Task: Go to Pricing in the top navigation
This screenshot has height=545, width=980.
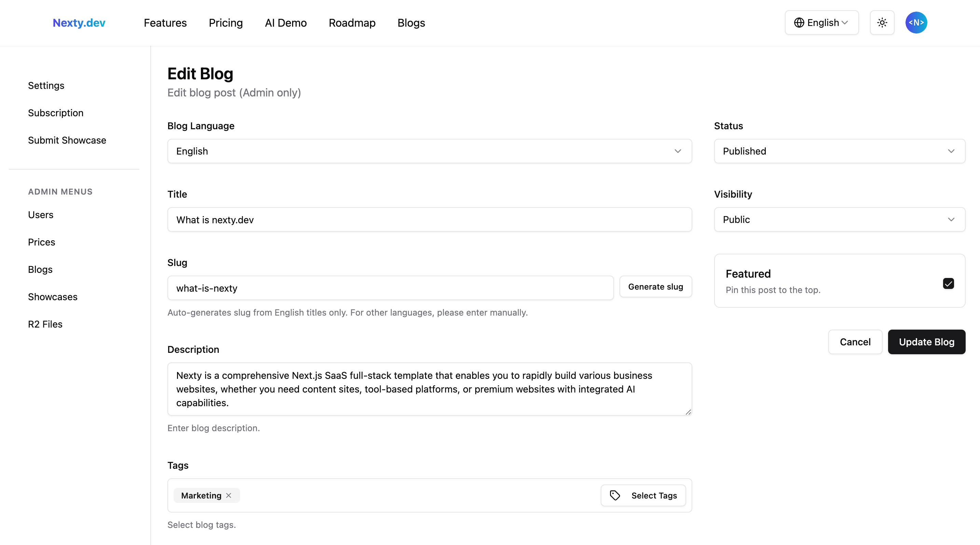Action: [x=226, y=23]
